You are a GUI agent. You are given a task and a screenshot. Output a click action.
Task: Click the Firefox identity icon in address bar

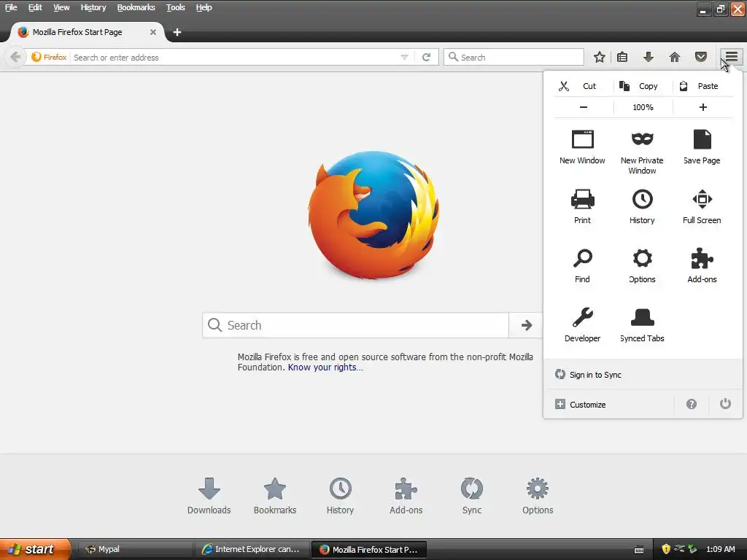point(49,57)
